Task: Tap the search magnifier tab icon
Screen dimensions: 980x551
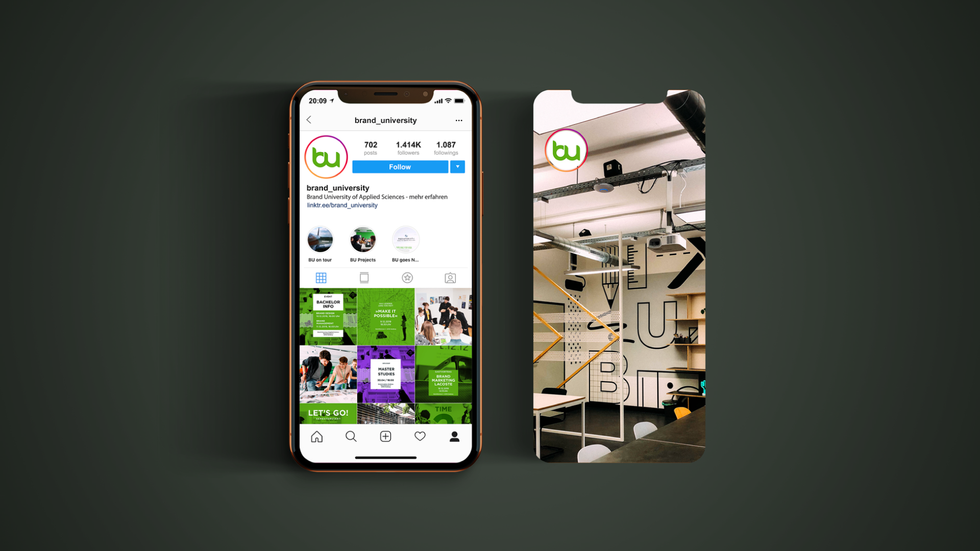Action: coord(350,436)
